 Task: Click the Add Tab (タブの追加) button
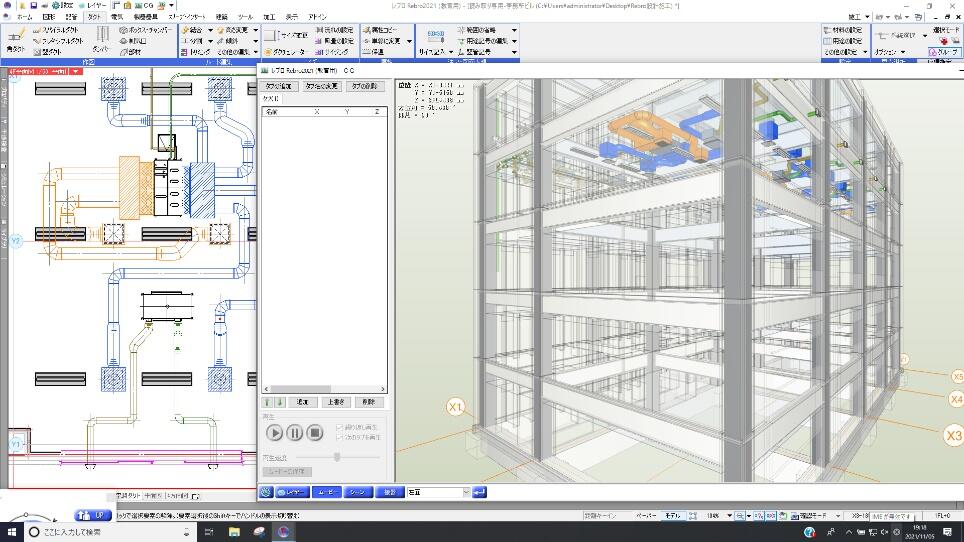coord(279,86)
